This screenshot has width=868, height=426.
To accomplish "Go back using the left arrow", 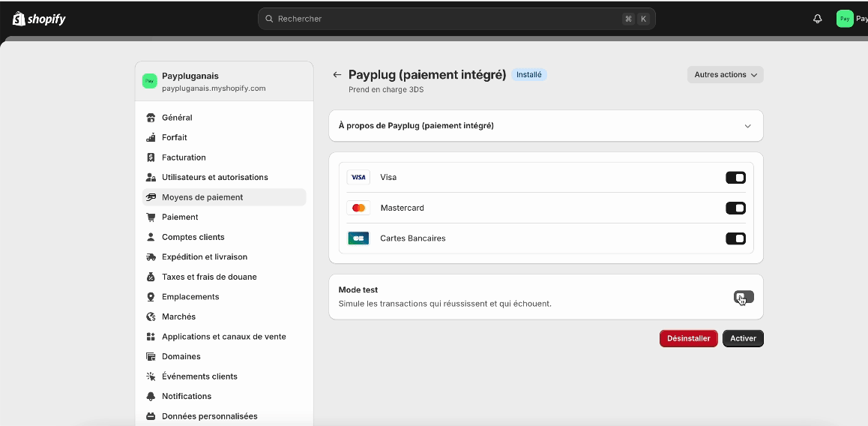I will (x=337, y=75).
